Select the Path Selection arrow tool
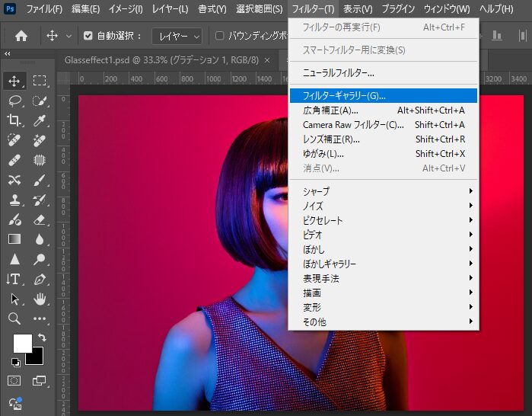Viewport: 532px width, 416px height. (x=14, y=299)
